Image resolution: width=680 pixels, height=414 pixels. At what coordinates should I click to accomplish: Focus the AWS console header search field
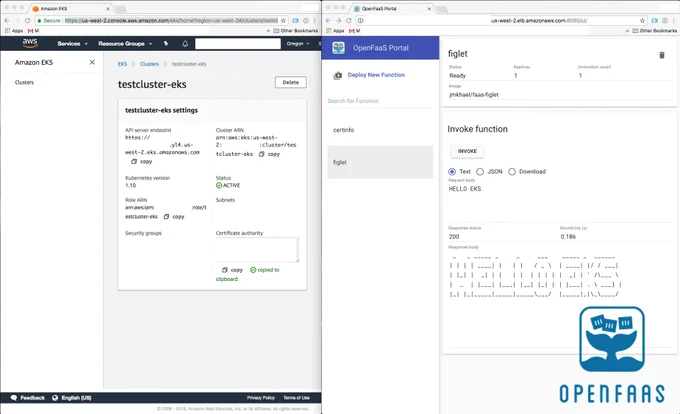(x=238, y=44)
